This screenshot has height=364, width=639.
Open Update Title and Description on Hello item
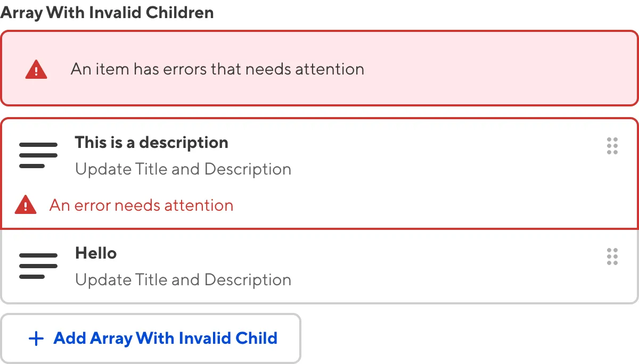click(183, 279)
